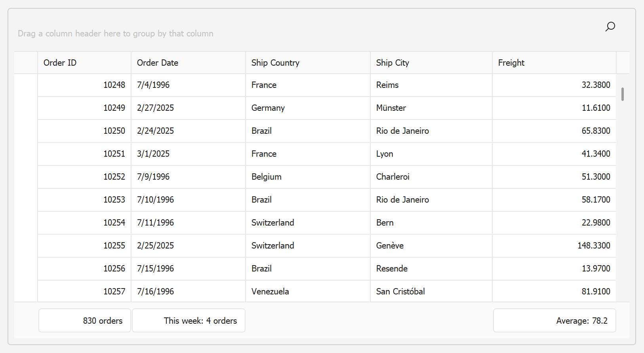Image resolution: width=644 pixels, height=353 pixels.
Task: Click the Ship City column header
Action: coord(431,63)
